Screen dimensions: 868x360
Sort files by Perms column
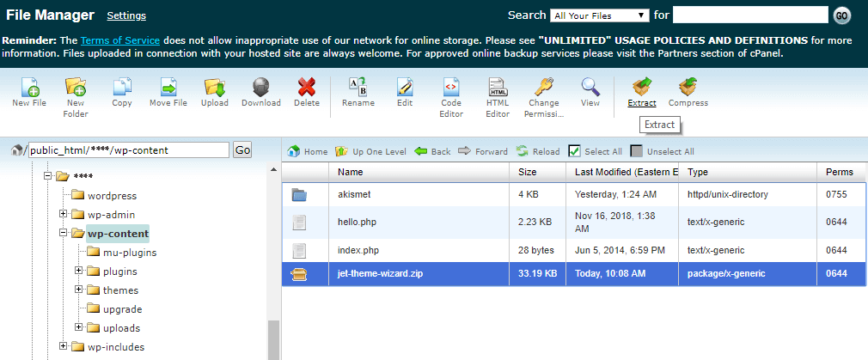point(841,172)
